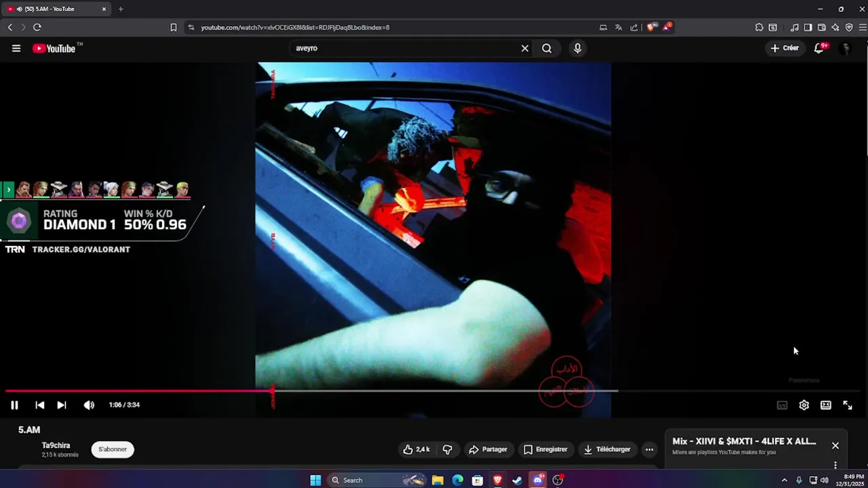Pause the video playback
Image resolution: width=868 pixels, height=488 pixels.
14,405
